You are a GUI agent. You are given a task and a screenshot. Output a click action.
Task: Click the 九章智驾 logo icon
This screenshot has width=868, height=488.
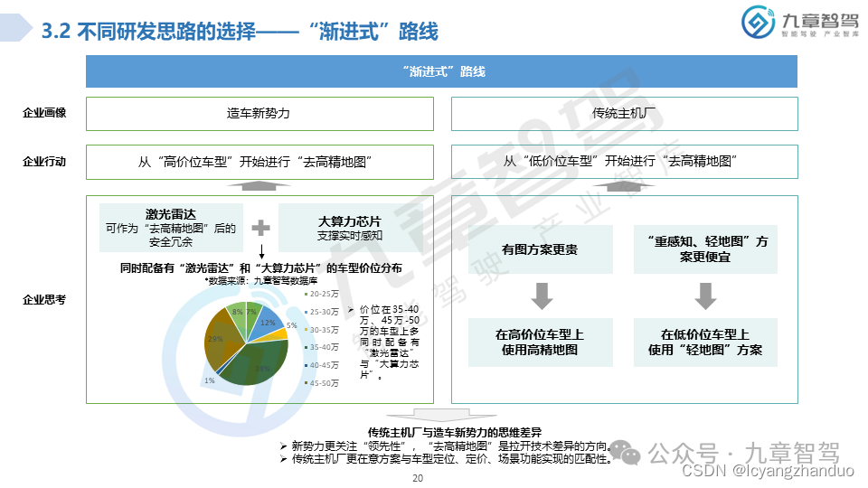coord(758,22)
